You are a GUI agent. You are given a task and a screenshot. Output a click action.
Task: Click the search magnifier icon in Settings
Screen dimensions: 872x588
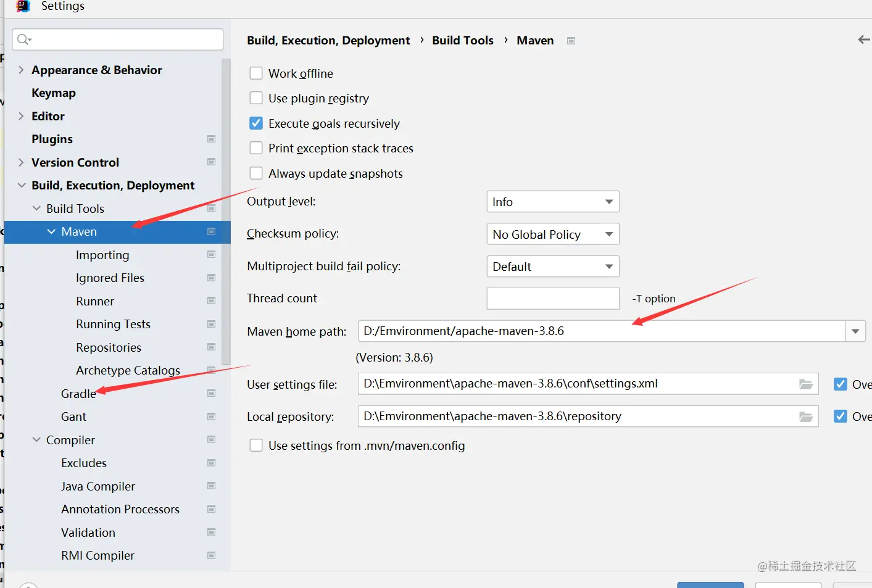point(24,39)
